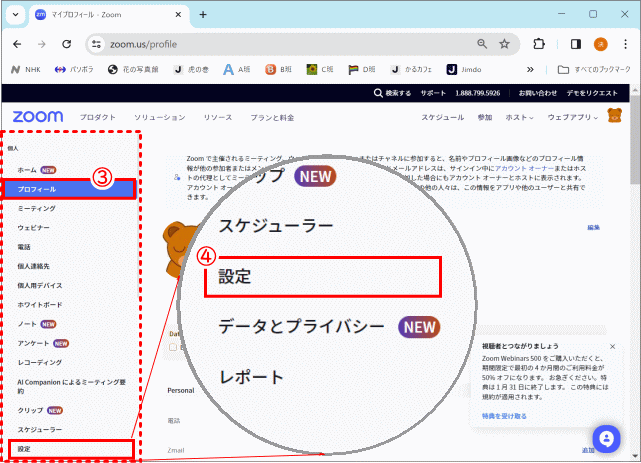The width and height of the screenshot is (641, 463).
Task: Open the リソース menu
Action: pos(217,117)
